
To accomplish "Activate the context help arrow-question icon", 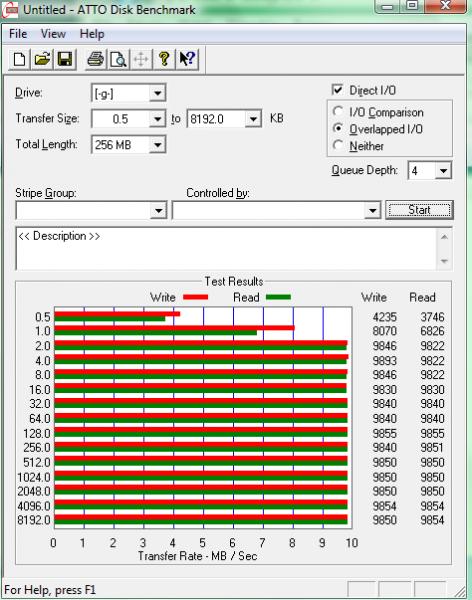I will (x=187, y=59).
